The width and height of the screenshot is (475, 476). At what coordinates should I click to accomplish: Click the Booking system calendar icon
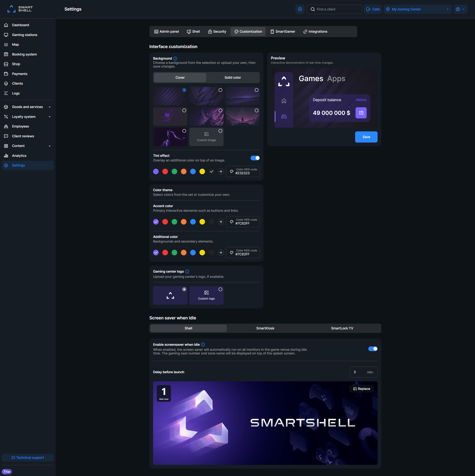(6, 54)
